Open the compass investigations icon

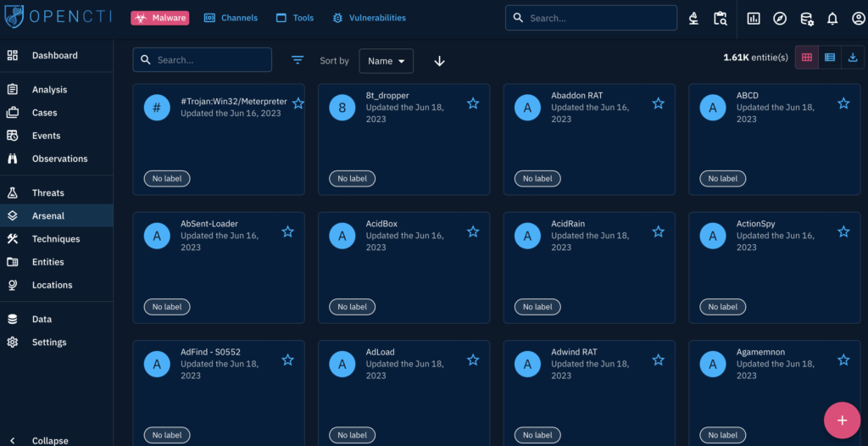[x=780, y=19]
